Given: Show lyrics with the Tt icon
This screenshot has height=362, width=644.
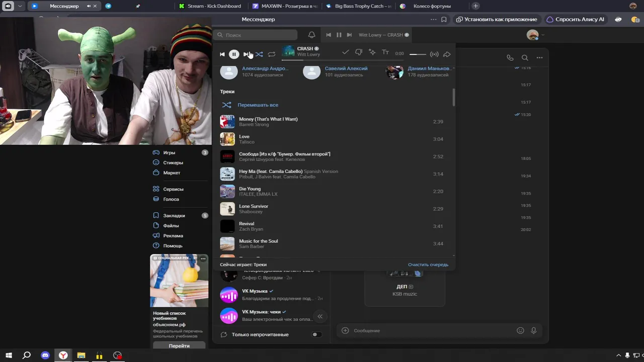Looking at the screenshot, I should 385,52.
